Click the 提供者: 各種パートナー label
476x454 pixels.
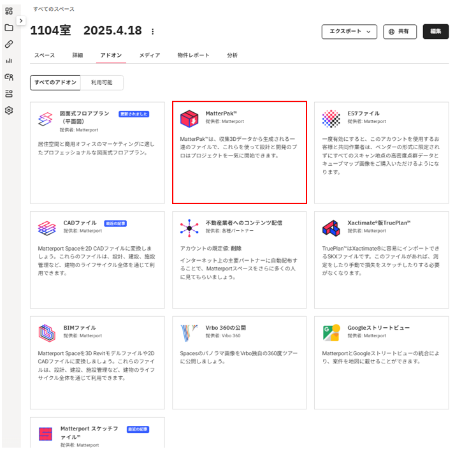coord(229,231)
